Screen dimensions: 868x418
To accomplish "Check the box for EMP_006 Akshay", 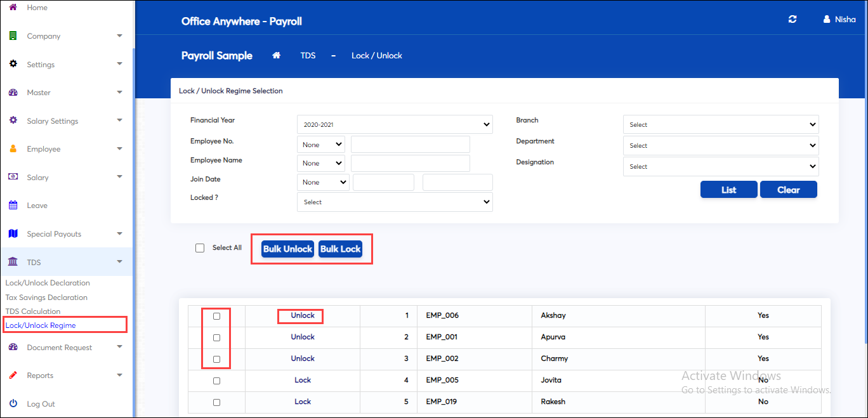I will tap(216, 316).
